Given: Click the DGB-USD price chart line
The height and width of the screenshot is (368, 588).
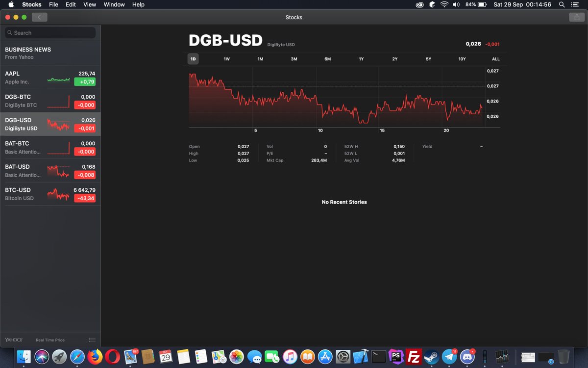Looking at the screenshot, I should (x=336, y=98).
